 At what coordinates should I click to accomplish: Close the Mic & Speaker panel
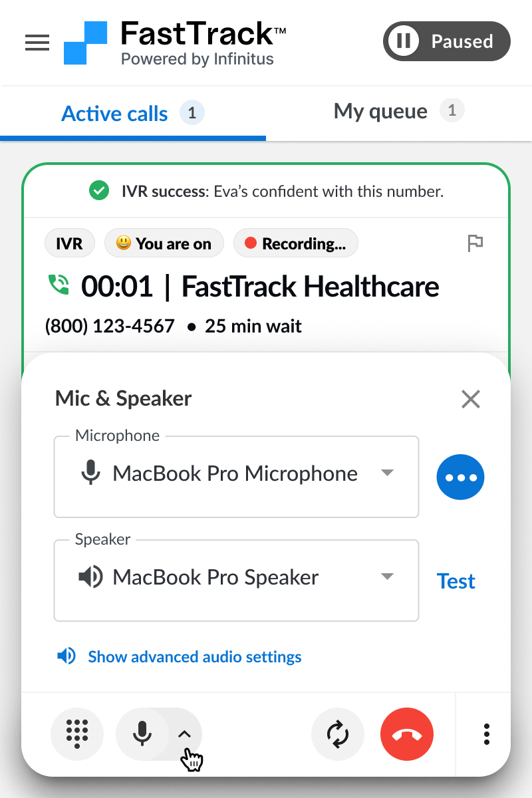(x=471, y=399)
